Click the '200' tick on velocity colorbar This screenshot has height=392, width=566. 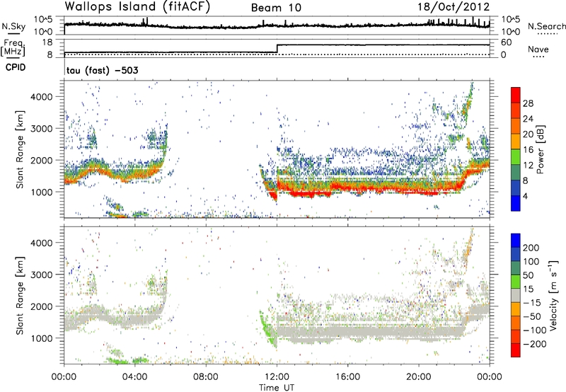531,248
